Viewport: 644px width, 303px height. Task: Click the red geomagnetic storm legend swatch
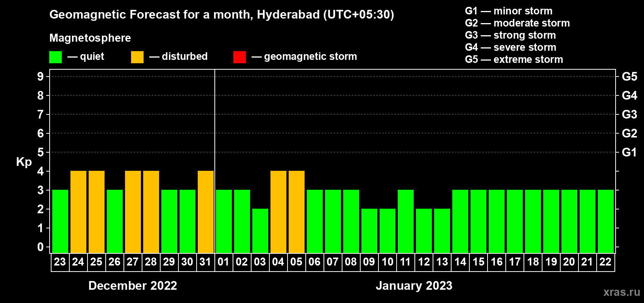pos(239,57)
